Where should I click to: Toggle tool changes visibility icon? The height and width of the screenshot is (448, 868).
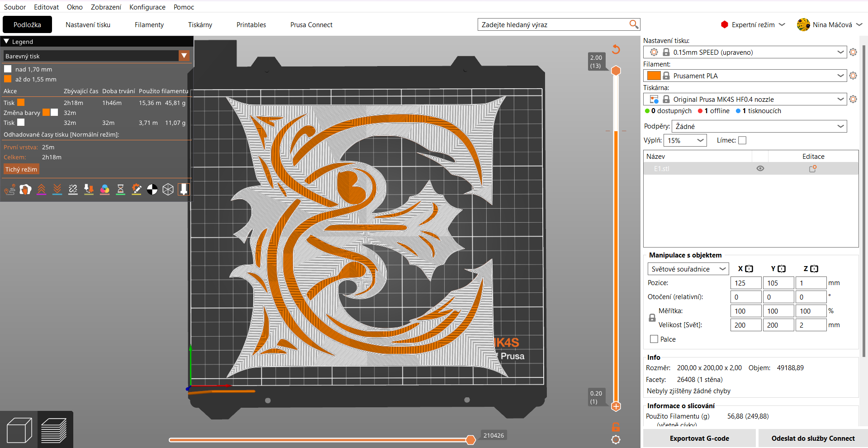(89, 190)
